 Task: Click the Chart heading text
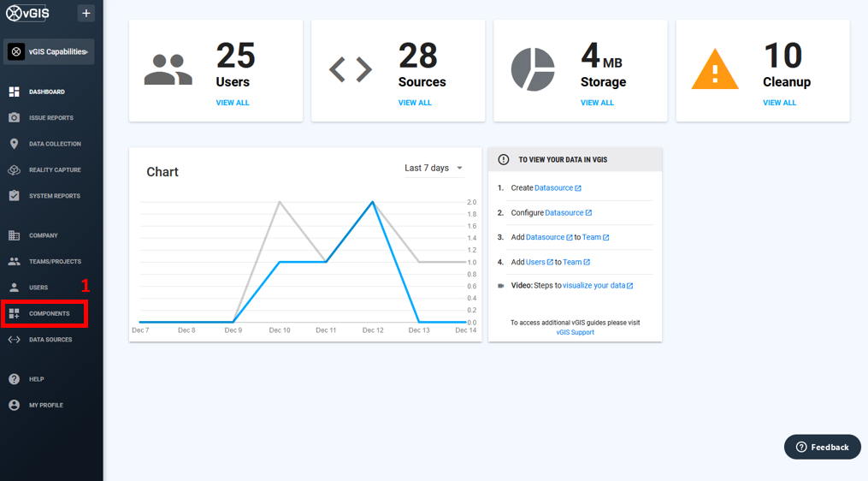(162, 172)
